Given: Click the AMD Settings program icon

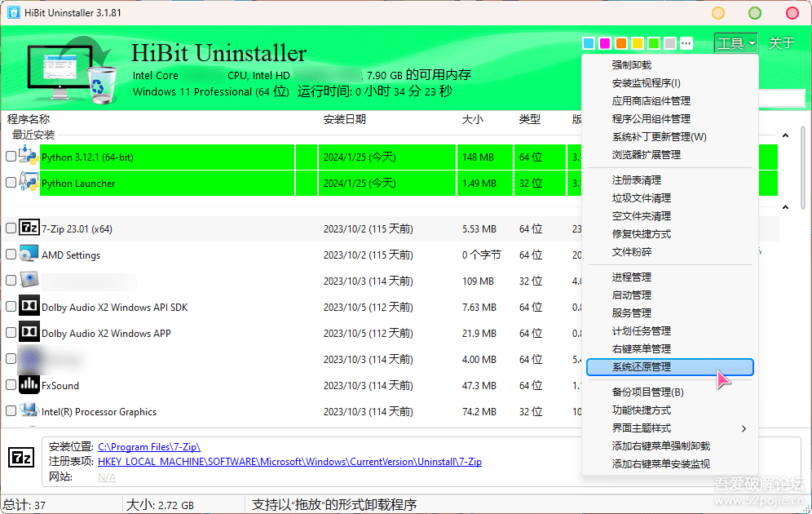Looking at the screenshot, I should pos(29,254).
